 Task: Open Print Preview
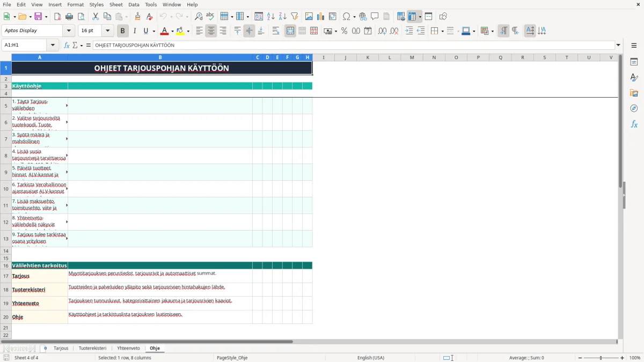pos(80,17)
